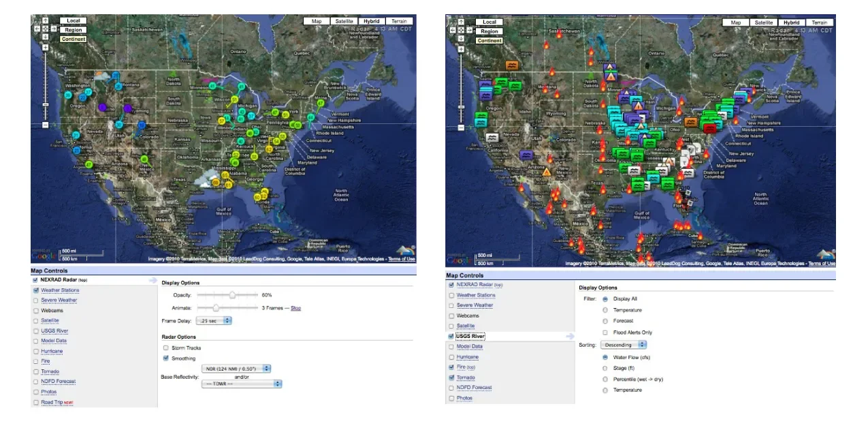Open NDFD Forecast link in right panel
The width and height of the screenshot is (868, 430).
474,388
